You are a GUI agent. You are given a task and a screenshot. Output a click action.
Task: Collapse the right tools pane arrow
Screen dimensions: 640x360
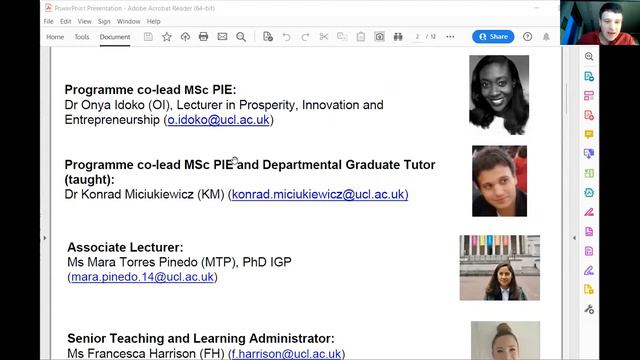(x=574, y=238)
